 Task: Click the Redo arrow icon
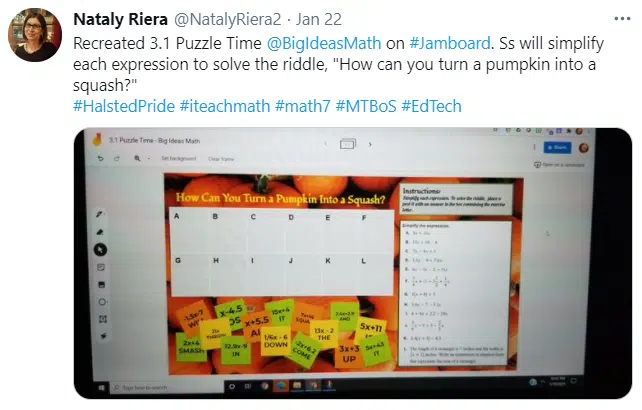coord(117,159)
